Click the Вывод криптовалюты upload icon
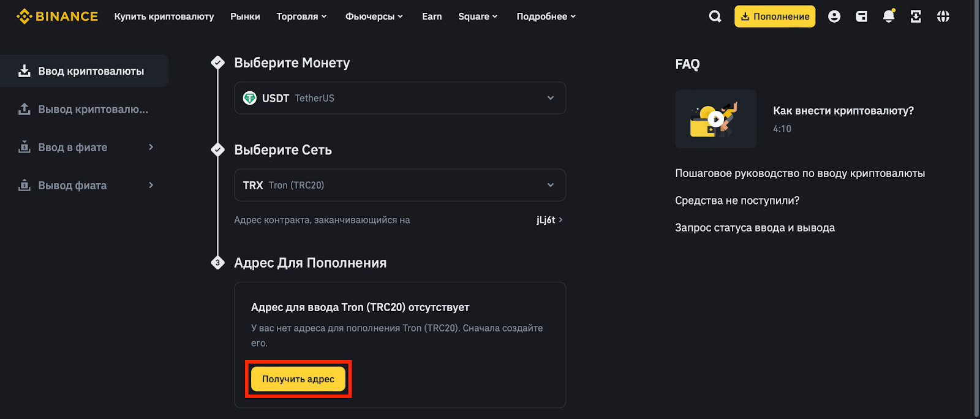This screenshot has height=419, width=980. point(24,109)
